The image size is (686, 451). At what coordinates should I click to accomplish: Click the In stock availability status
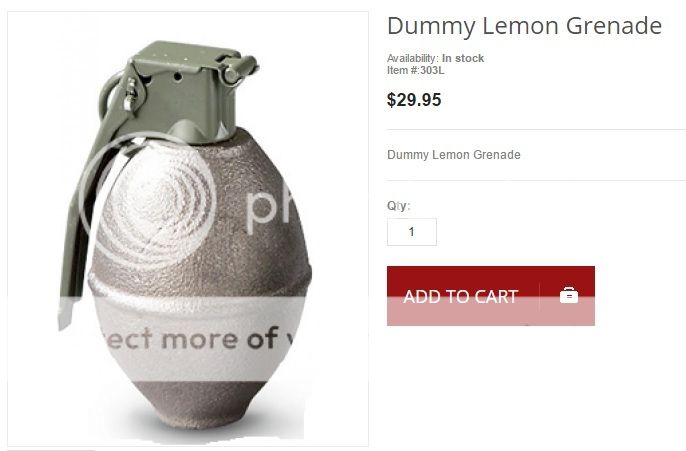coord(463,58)
